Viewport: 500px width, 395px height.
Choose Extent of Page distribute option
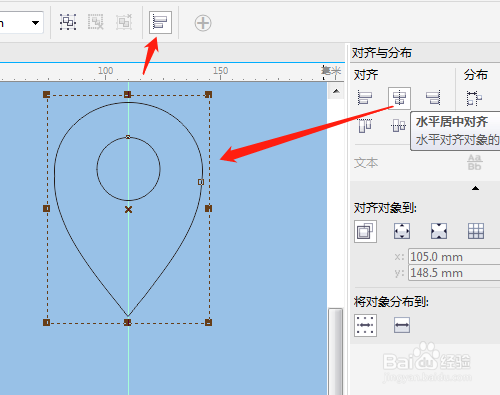[402, 325]
